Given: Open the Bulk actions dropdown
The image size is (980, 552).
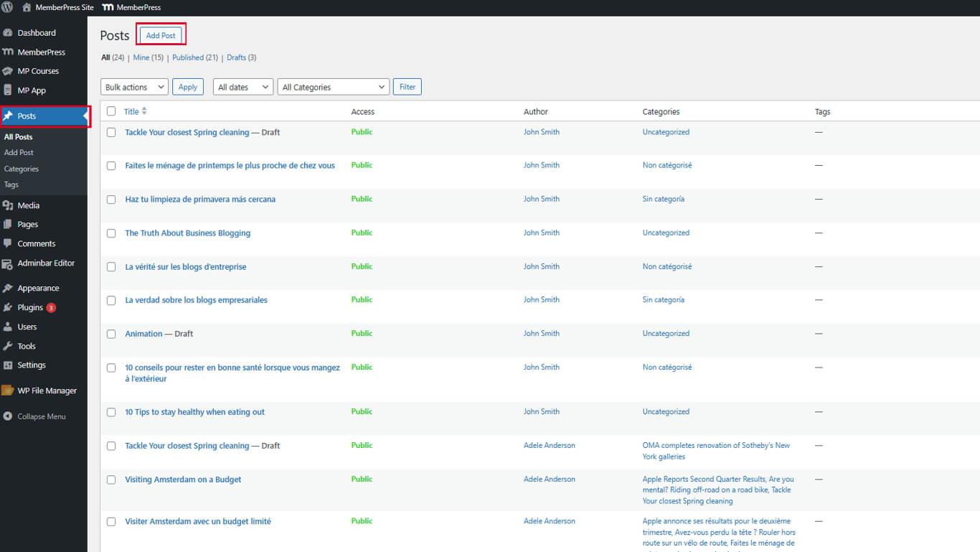Looking at the screenshot, I should click(x=133, y=86).
